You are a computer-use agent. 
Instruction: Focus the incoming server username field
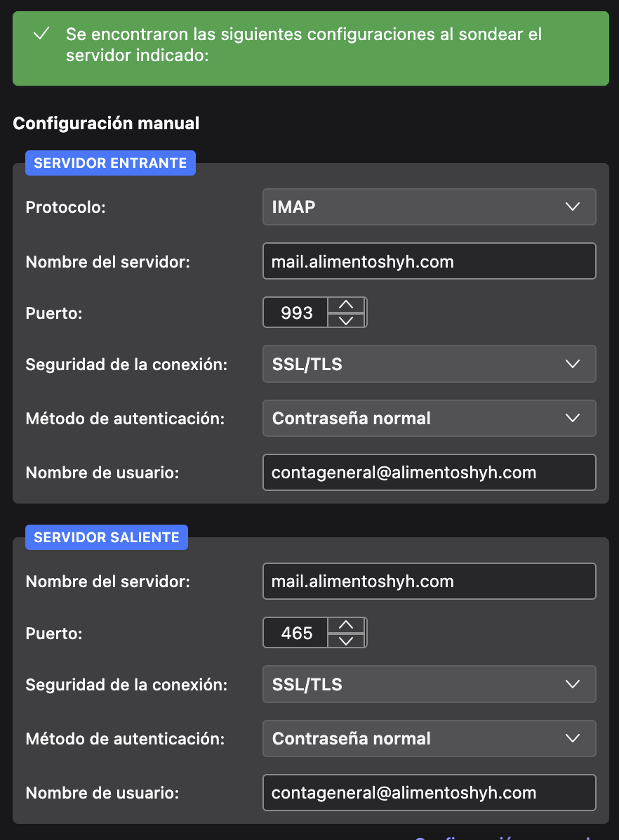(429, 473)
